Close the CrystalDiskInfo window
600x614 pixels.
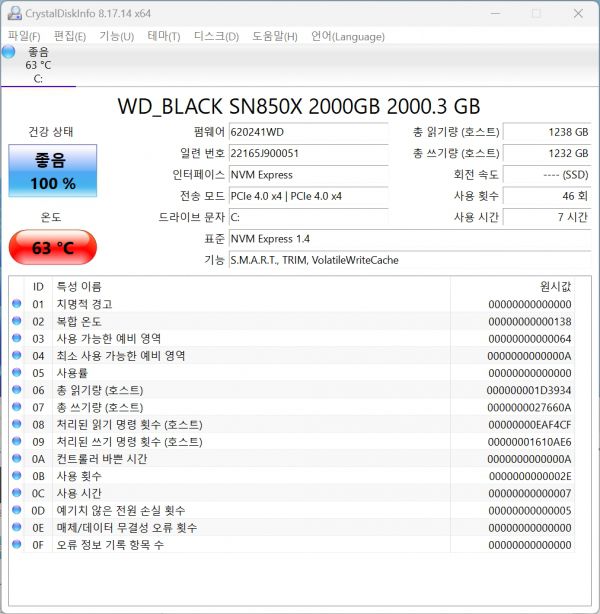(578, 13)
